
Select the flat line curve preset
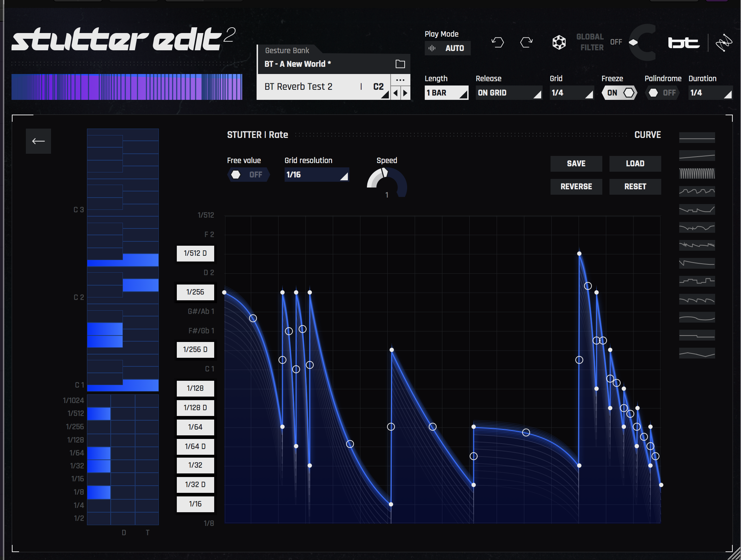697,138
